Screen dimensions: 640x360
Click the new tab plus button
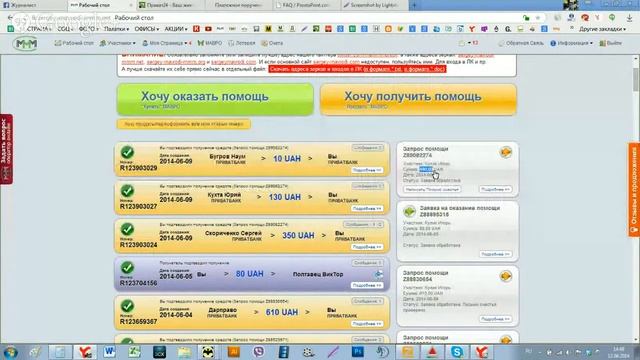[x=413, y=5]
